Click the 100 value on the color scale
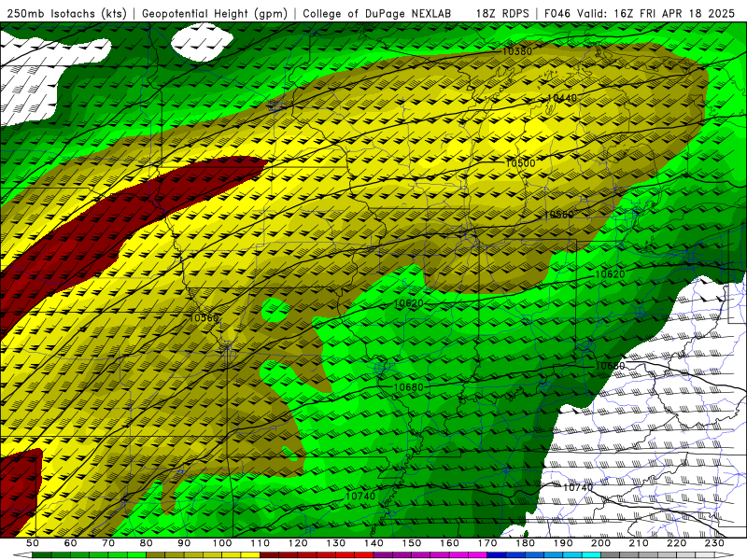 (222, 543)
